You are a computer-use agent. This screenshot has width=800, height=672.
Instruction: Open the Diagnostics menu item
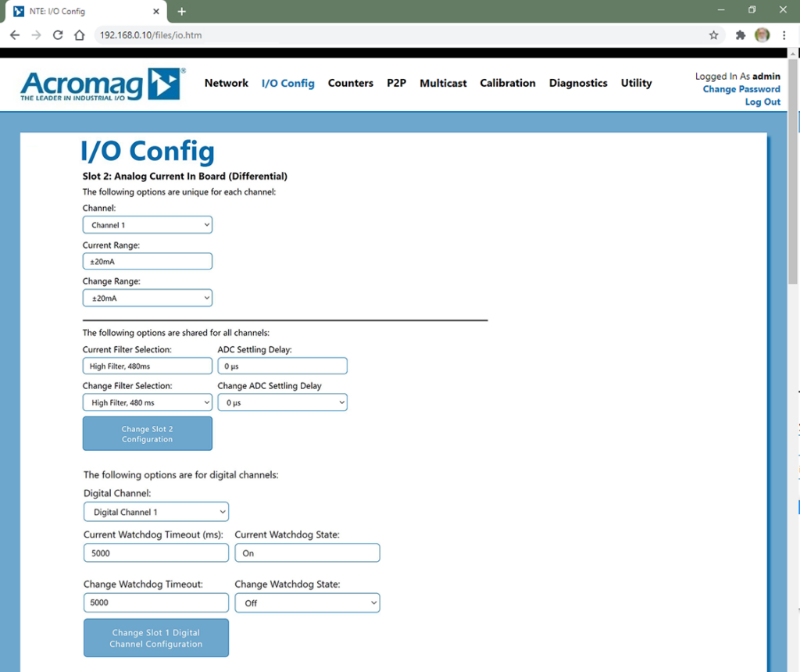coord(577,83)
